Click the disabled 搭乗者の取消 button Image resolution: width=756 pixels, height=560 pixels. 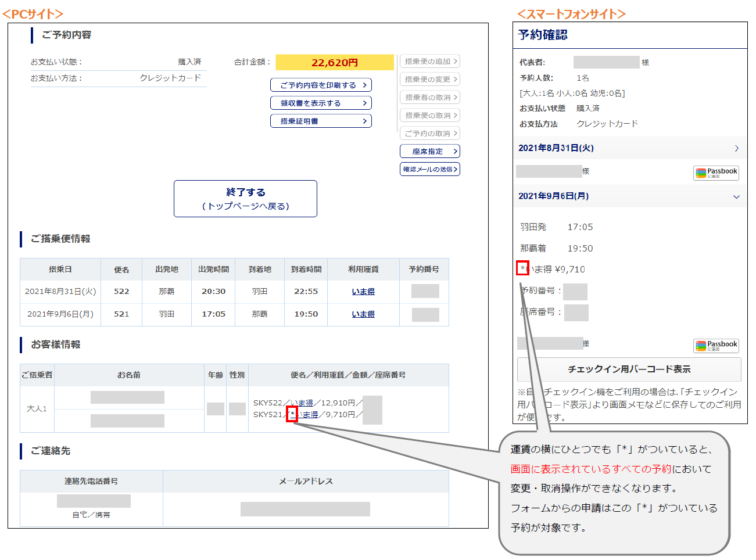click(x=429, y=97)
